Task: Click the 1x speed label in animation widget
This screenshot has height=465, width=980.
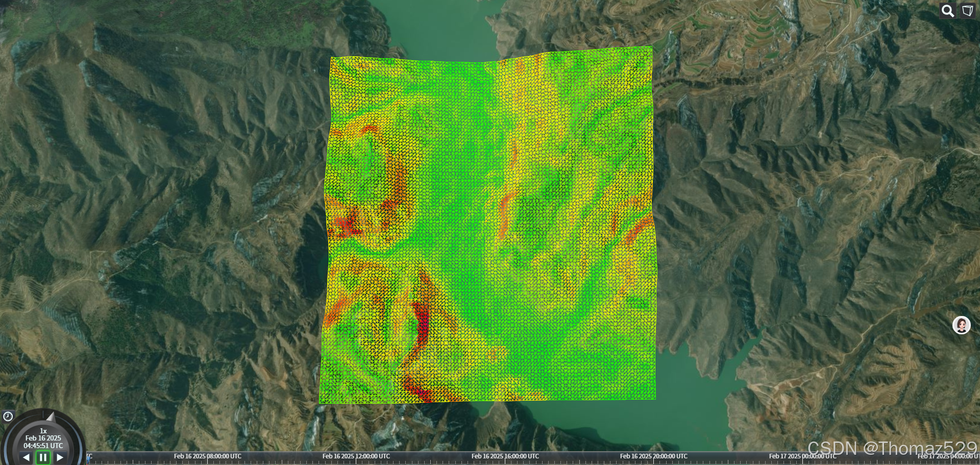Action: tap(43, 431)
